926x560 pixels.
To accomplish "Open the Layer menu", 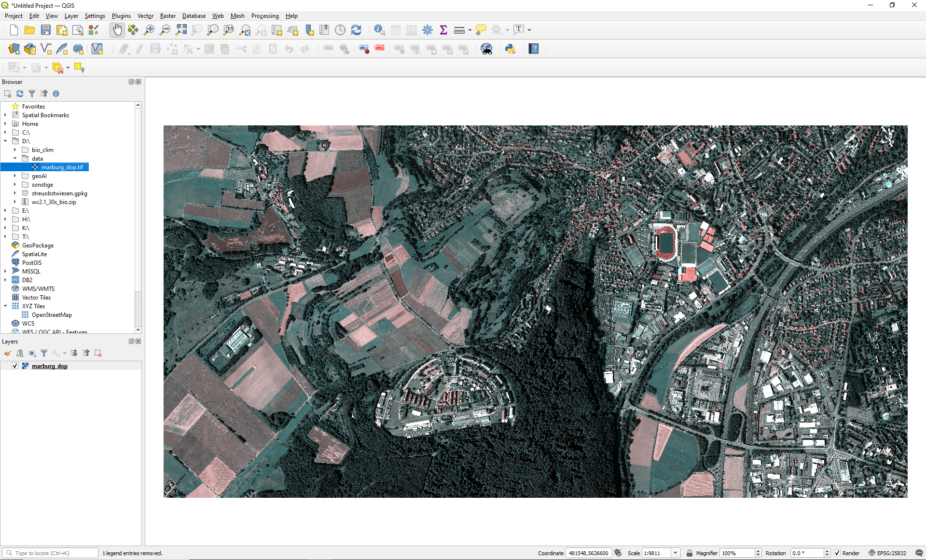I will point(71,16).
